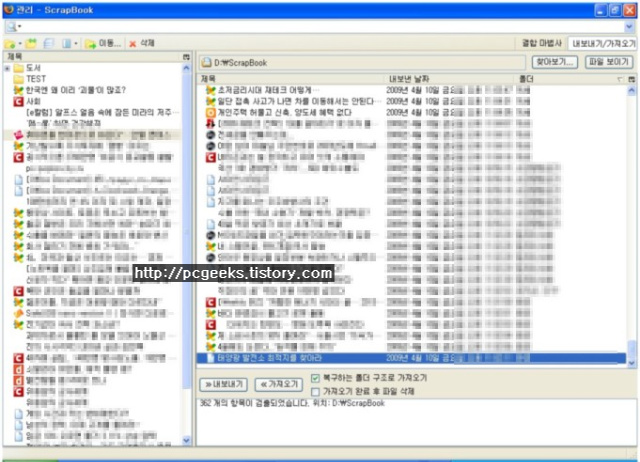Viewport: 640px width, 462px height.
Task: Select the '[e칼럼] 알프스 얼음 속에' item
Action: coord(102,112)
